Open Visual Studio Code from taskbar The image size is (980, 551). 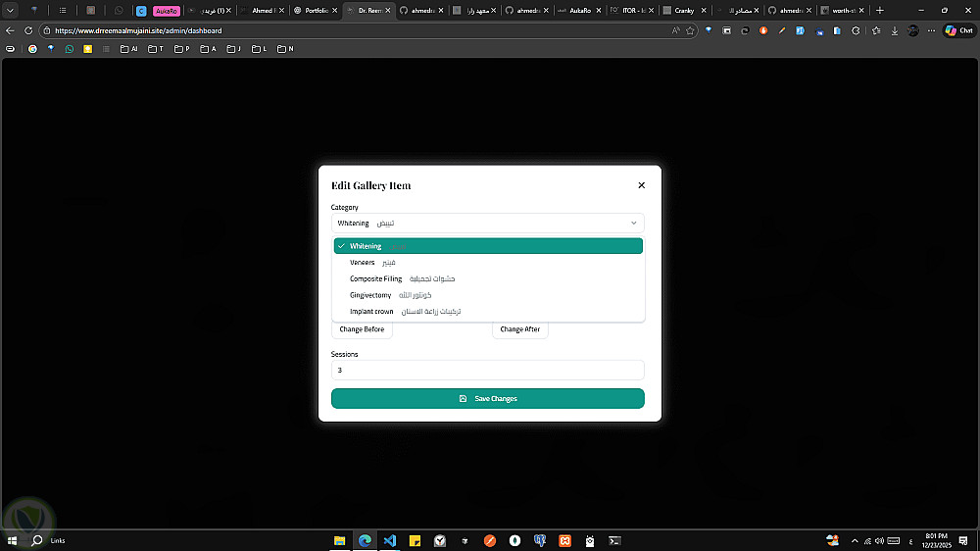point(389,540)
